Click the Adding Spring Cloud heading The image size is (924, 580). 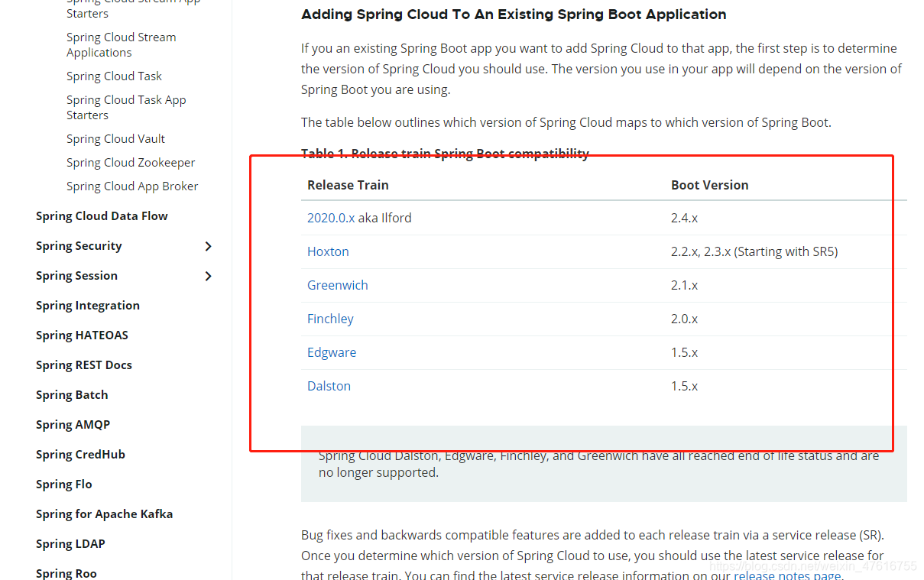click(514, 15)
